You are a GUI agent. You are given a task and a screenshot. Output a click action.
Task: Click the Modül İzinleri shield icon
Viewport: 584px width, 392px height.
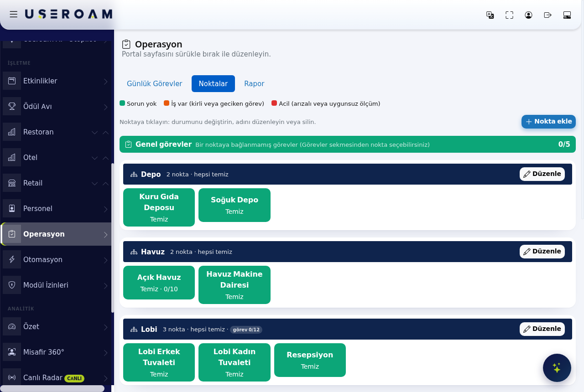pyautogui.click(x=12, y=285)
